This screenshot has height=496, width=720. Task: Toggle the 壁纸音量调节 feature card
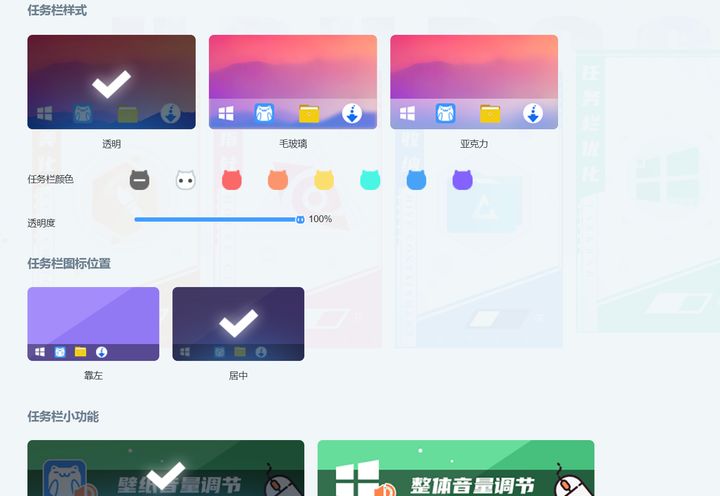[x=165, y=470]
